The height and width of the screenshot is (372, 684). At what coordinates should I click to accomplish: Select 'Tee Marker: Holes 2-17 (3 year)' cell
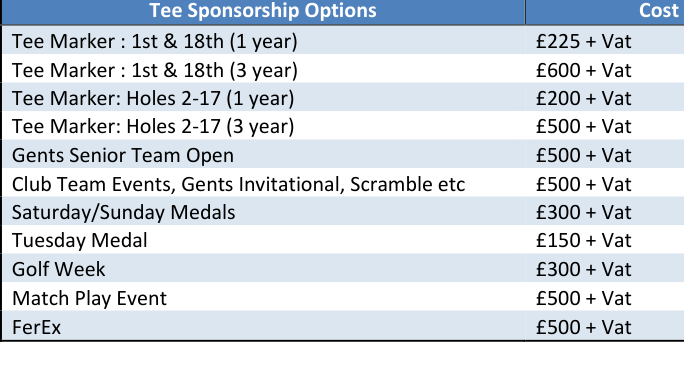tap(263, 126)
